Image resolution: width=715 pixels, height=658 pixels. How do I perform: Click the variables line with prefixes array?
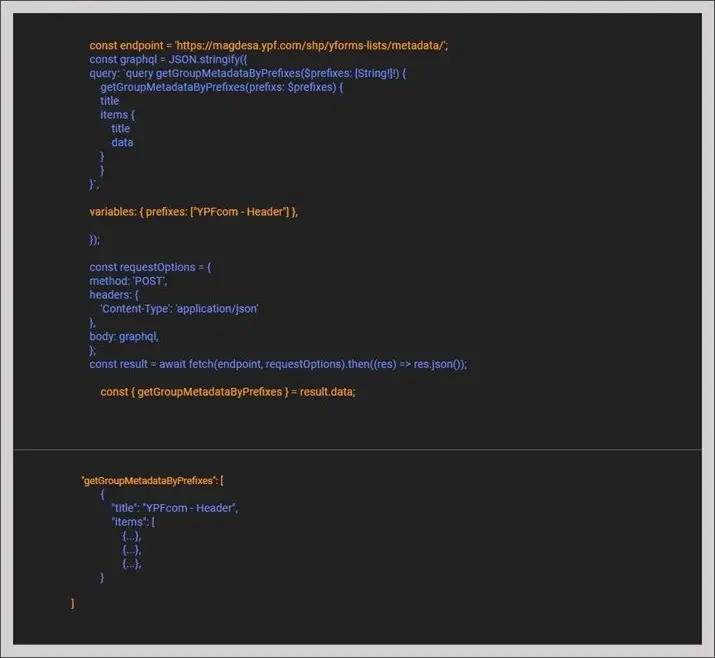[194, 212]
